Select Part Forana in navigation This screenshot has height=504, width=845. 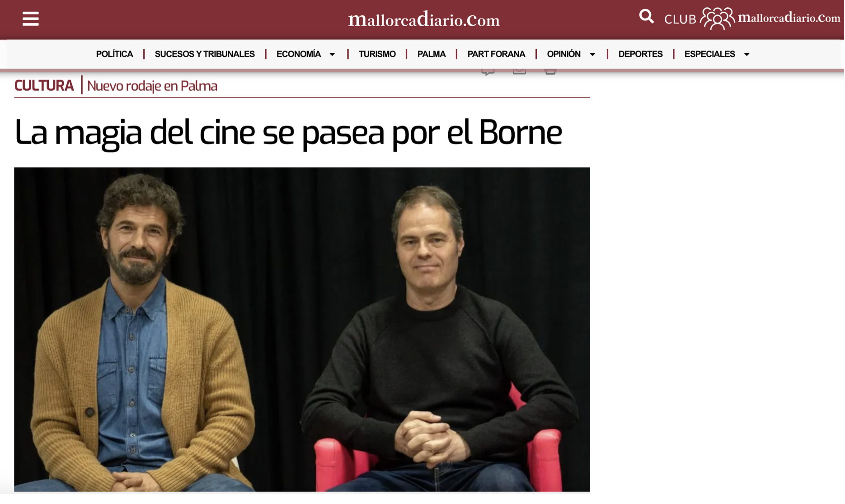pyautogui.click(x=496, y=54)
